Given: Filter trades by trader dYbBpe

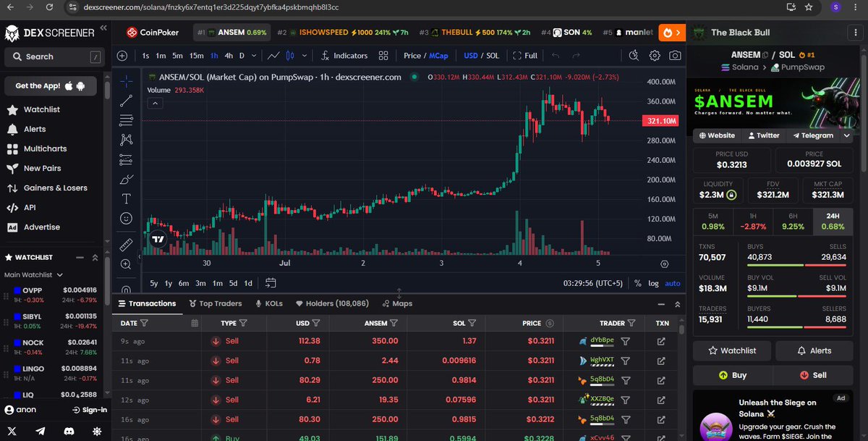Looking at the screenshot, I should pyautogui.click(x=626, y=341).
